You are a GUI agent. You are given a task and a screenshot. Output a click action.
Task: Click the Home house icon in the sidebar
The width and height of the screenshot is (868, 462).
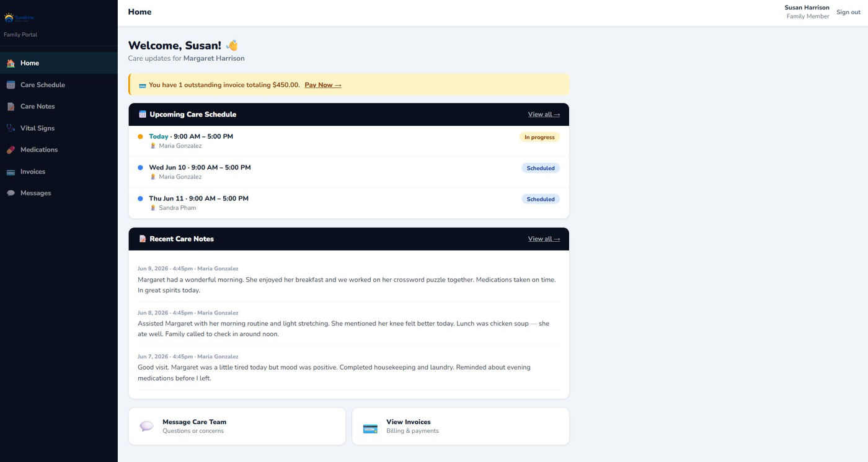pos(11,63)
